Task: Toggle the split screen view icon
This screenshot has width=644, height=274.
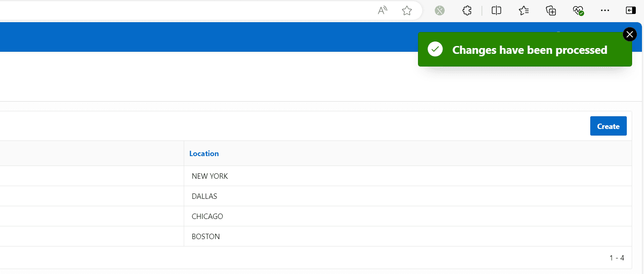Action: 496,11
